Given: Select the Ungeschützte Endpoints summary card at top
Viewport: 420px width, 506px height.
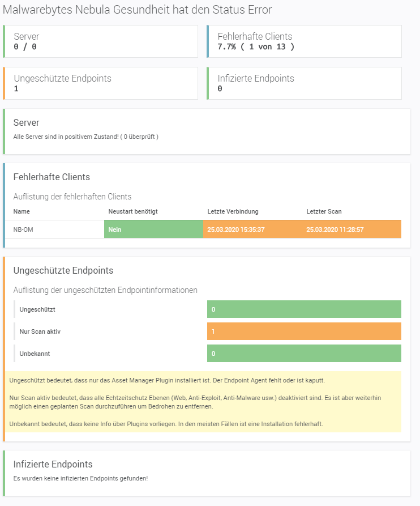Looking at the screenshot, I should [100, 83].
